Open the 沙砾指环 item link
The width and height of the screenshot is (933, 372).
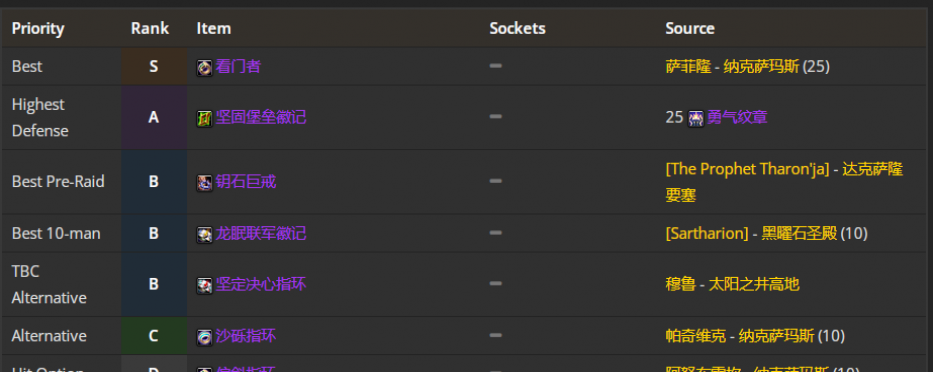[x=246, y=336]
